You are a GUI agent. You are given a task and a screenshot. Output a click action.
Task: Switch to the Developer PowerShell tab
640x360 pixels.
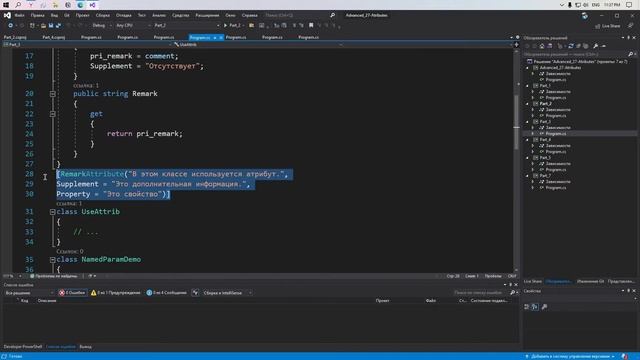pos(23,347)
